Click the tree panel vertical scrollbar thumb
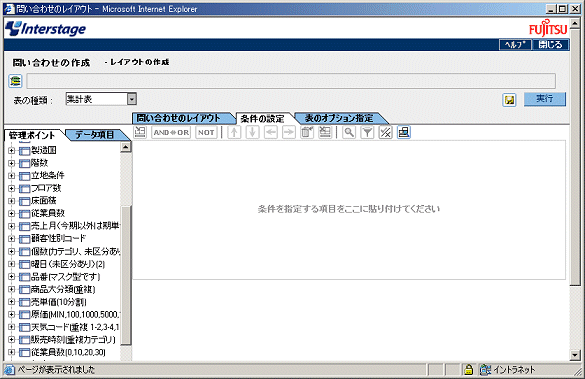The width and height of the screenshot is (585, 379). coord(126,276)
